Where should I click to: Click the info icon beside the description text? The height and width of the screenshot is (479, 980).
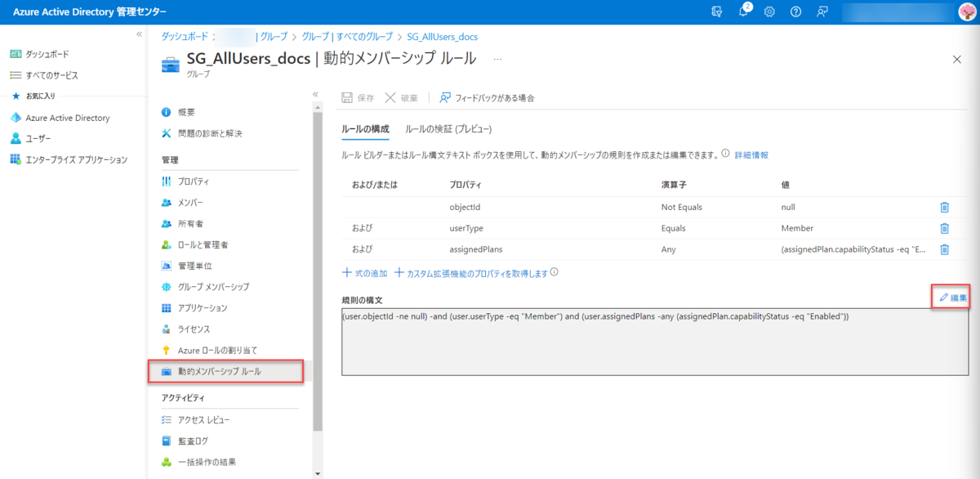[x=725, y=154]
